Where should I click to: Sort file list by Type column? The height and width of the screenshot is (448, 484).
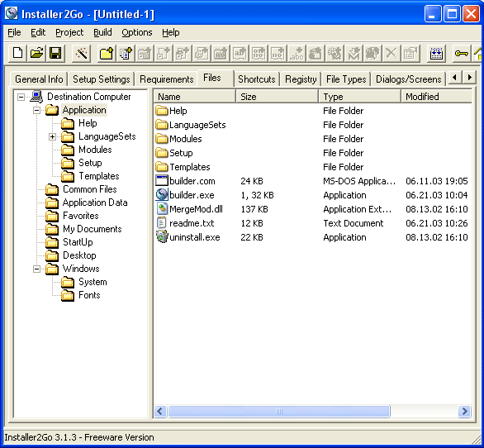click(359, 97)
